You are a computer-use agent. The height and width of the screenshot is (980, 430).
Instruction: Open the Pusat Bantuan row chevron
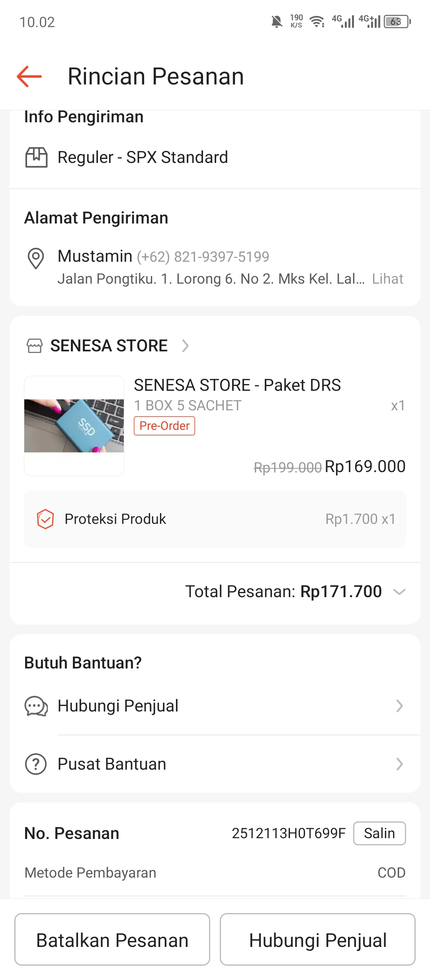399,764
